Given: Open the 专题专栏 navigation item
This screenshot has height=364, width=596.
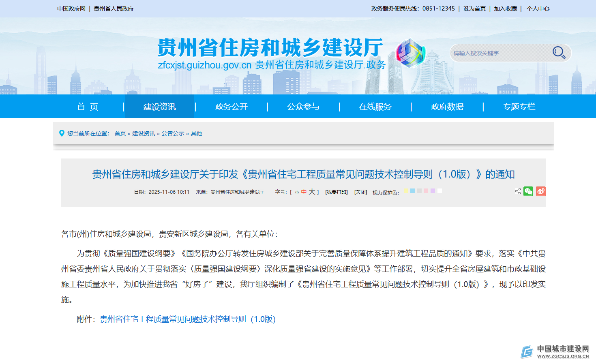Looking at the screenshot, I should 519,107.
